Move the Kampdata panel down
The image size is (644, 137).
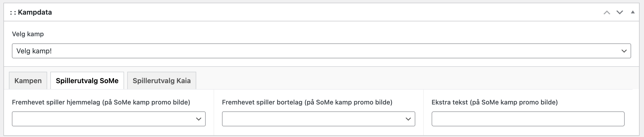tap(619, 12)
